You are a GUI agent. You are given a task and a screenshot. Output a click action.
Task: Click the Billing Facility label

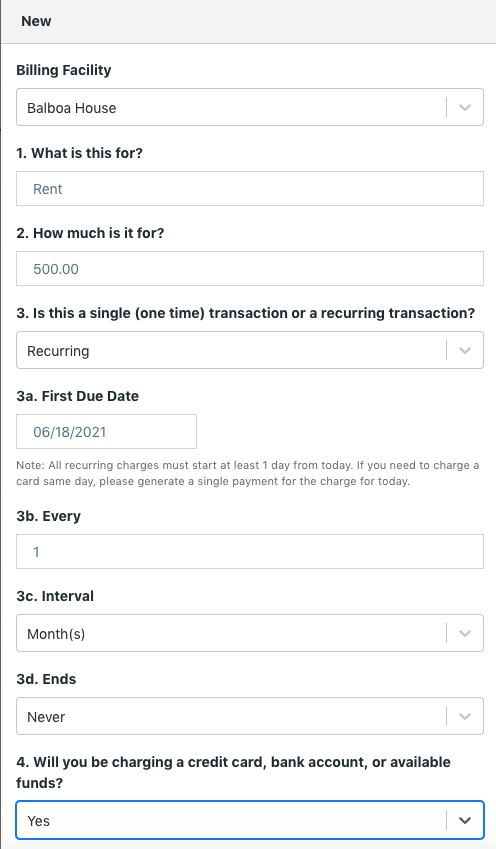click(x=64, y=70)
